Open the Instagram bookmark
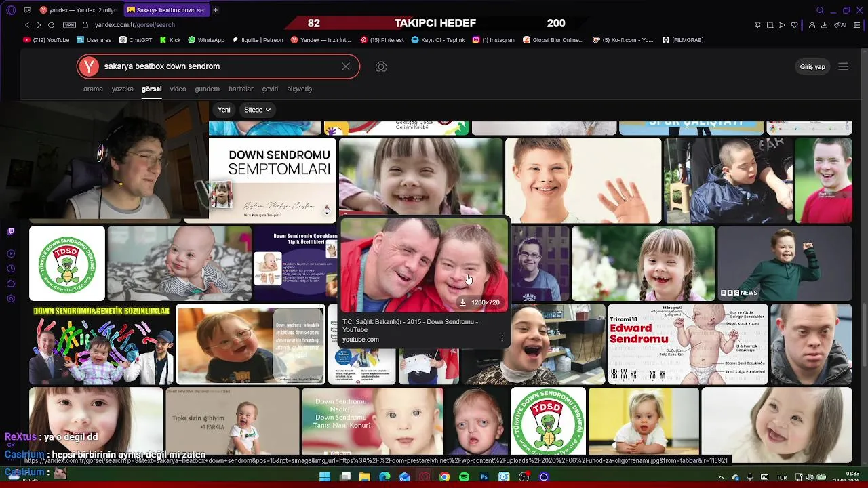This screenshot has height=488, width=868. pos(494,40)
